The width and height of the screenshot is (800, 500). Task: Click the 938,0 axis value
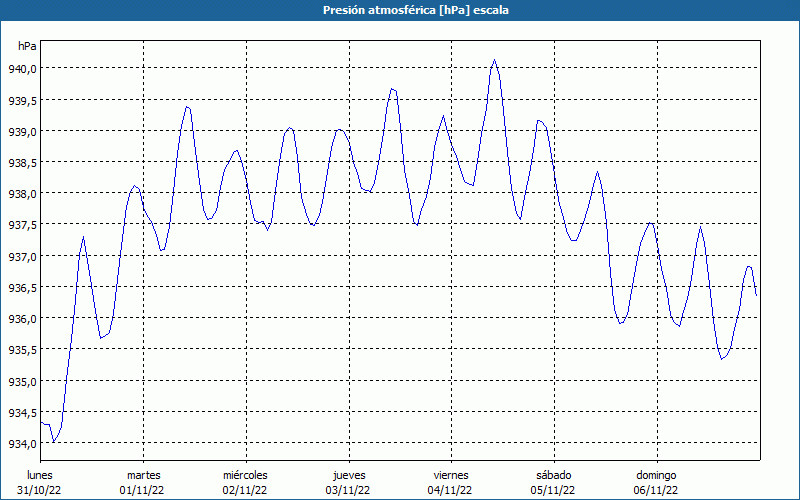(22, 194)
